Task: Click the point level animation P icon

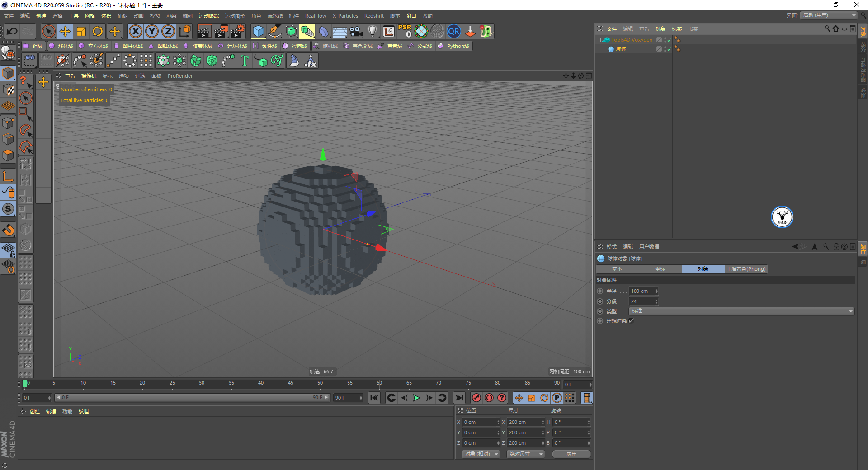Action: [x=557, y=398]
